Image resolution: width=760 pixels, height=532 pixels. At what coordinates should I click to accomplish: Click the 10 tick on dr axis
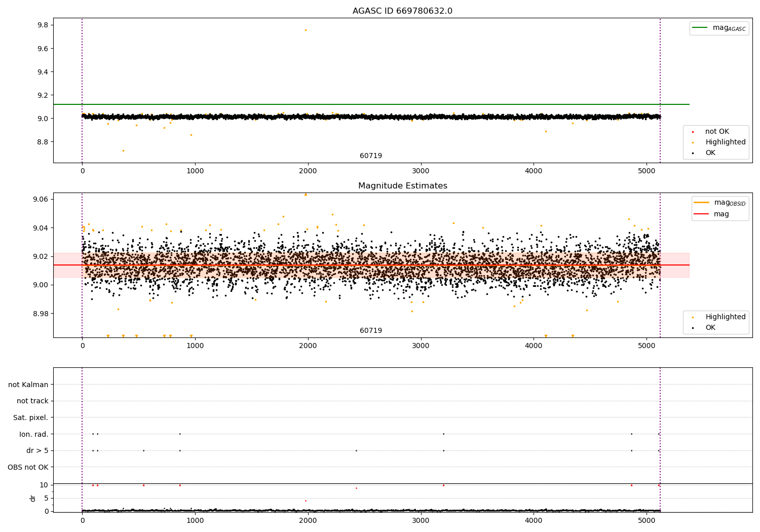[44, 485]
